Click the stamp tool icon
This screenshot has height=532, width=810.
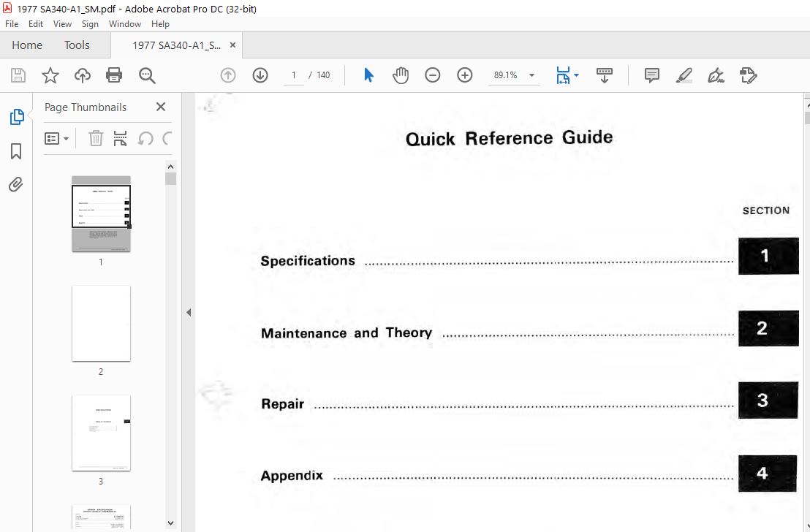pyautogui.click(x=748, y=75)
